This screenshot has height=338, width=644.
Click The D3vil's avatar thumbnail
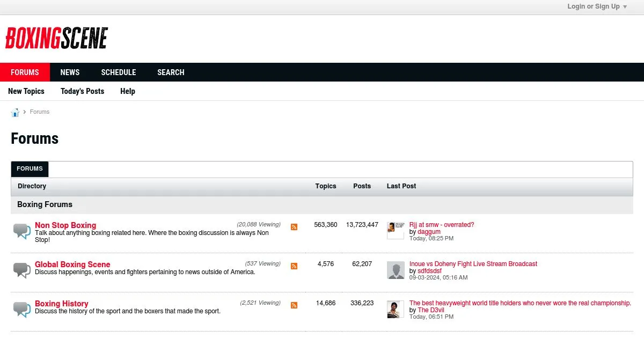click(396, 309)
